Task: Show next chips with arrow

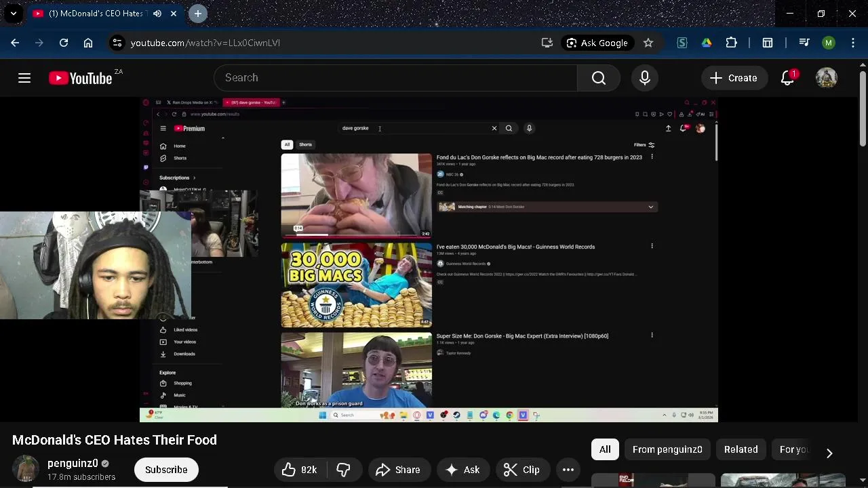Action: 829,453
